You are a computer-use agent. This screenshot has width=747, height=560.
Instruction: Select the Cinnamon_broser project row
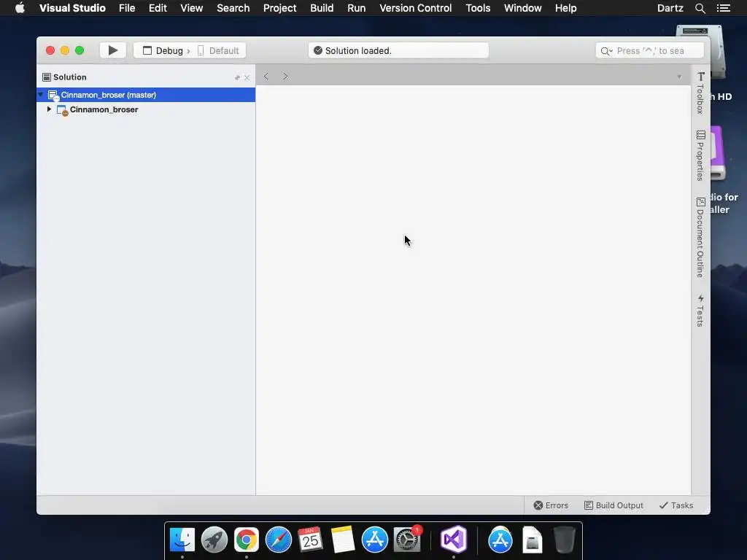click(x=146, y=109)
